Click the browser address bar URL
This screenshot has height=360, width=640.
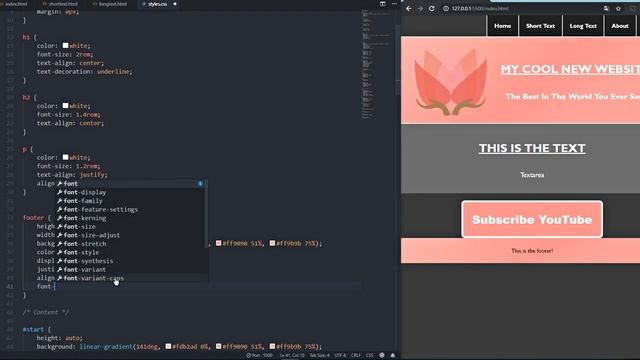[x=480, y=8]
